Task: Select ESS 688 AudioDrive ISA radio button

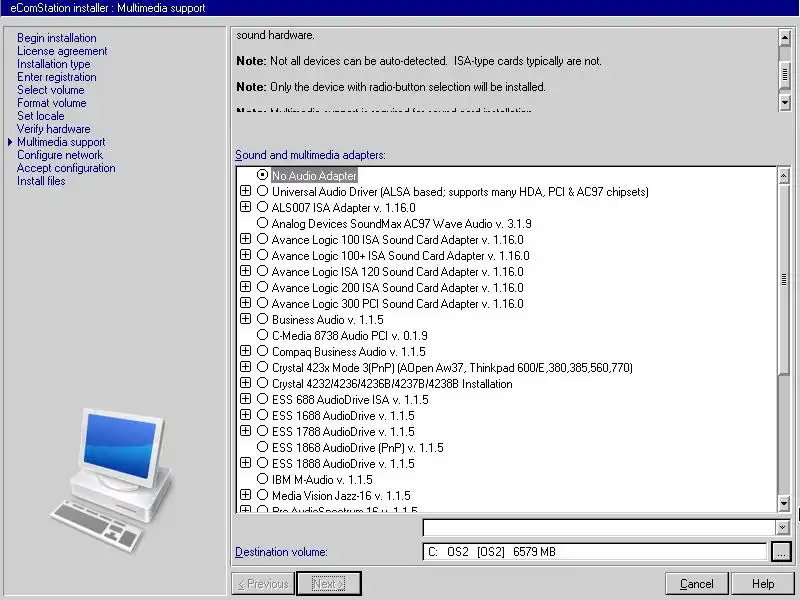Action: [x=262, y=399]
